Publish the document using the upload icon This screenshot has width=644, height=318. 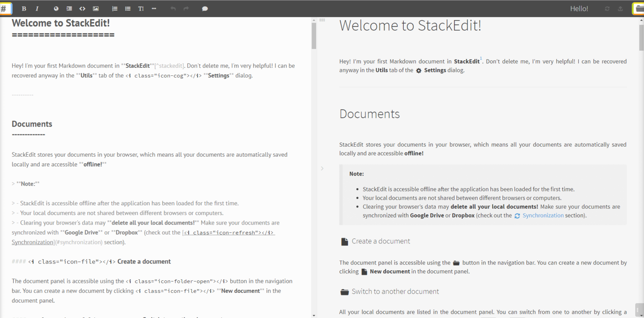tap(620, 8)
